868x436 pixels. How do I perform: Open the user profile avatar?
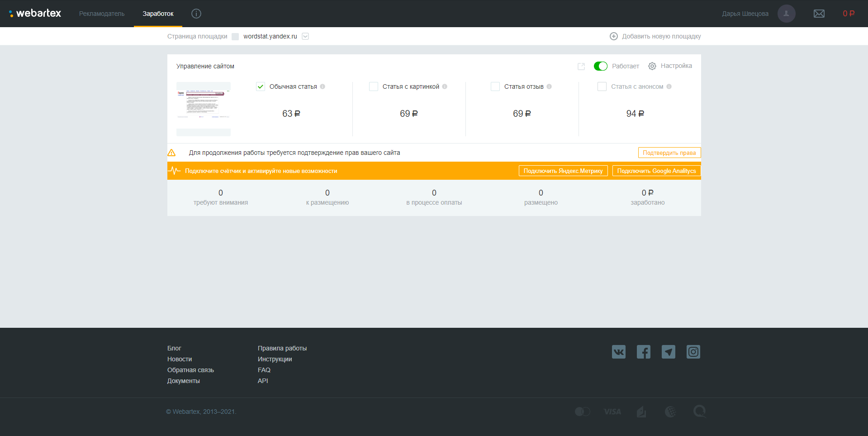(x=786, y=14)
